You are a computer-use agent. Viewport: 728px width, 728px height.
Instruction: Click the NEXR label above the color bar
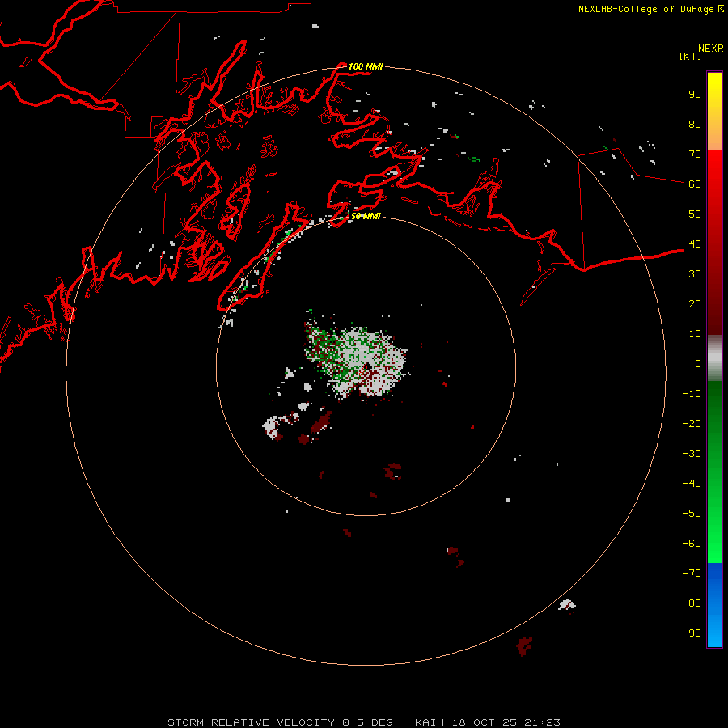pyautogui.click(x=711, y=49)
